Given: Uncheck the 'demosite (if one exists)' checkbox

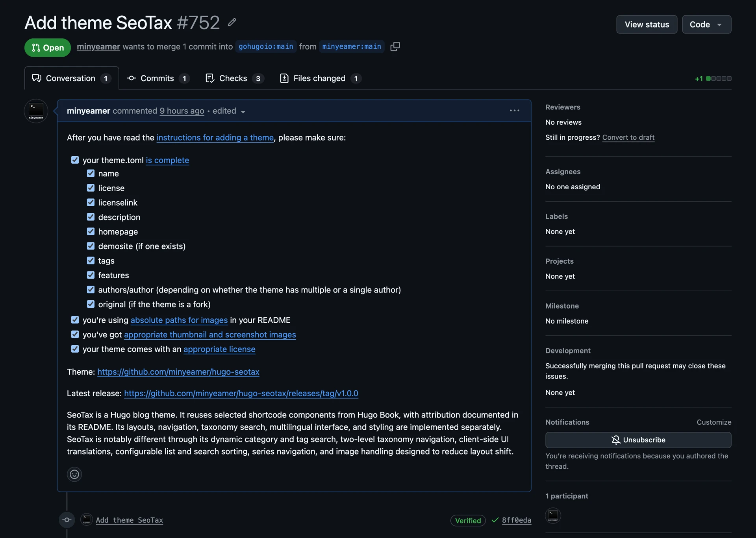Looking at the screenshot, I should 91,246.
